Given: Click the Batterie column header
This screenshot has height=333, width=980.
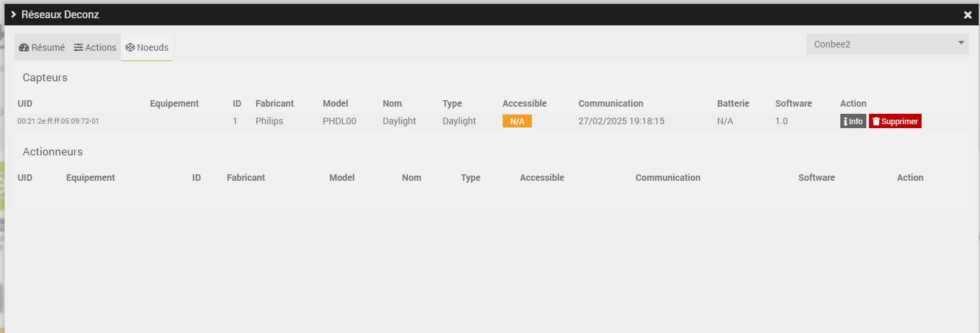Looking at the screenshot, I should (733, 103).
